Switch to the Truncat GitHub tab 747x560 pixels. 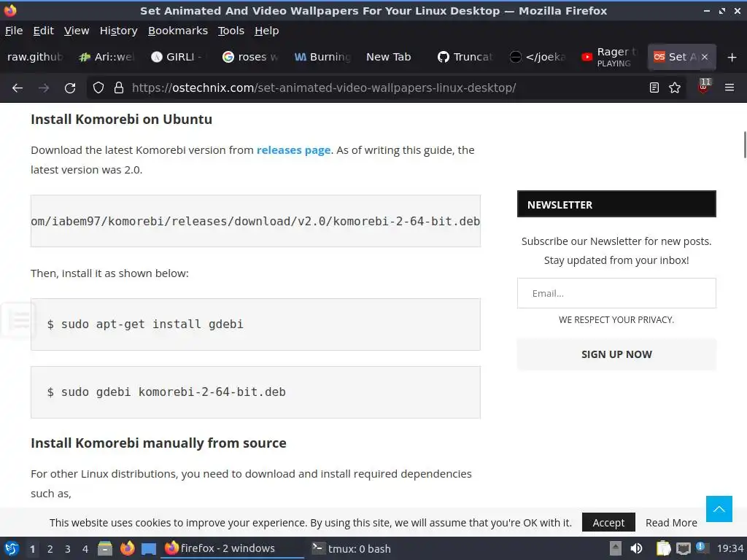point(466,57)
